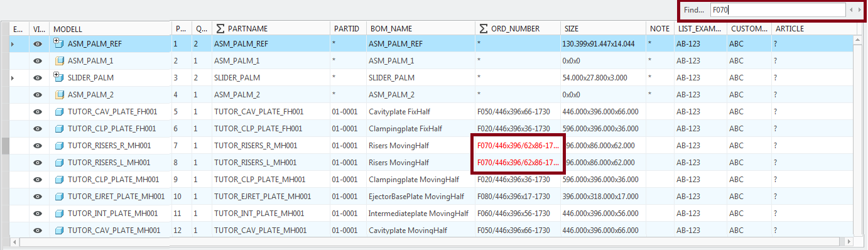The height and width of the screenshot is (250, 868).
Task: Select TUTOR_INT_PLATE_MH001 in the PARTNAME column
Action: point(259,214)
